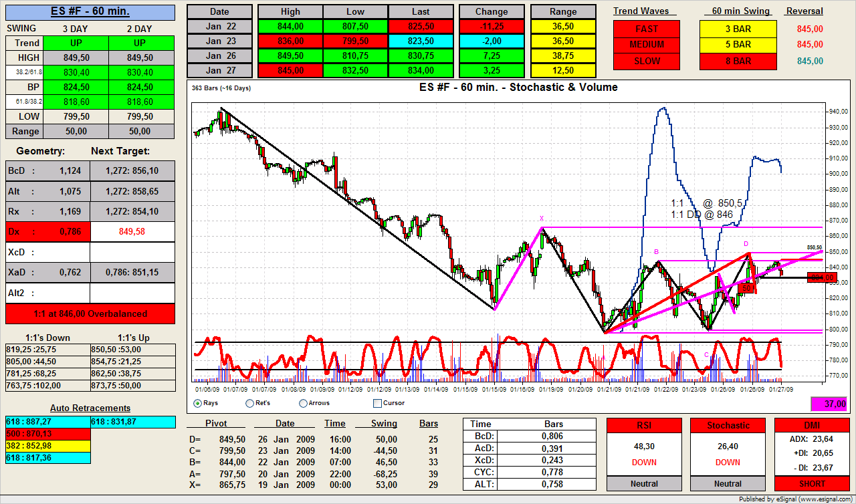This screenshot has width=856, height=504.
Task: Select the Rays radio button
Action: point(198,403)
